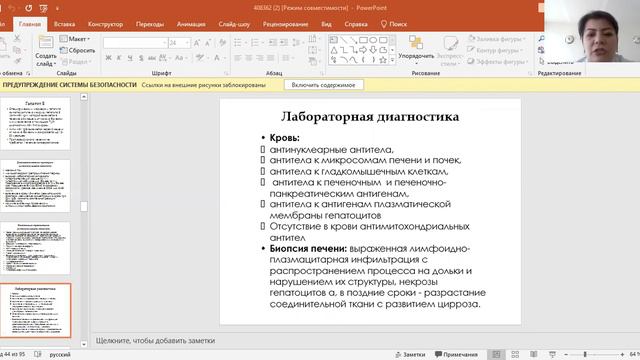
Task: Click the bulleted list icon
Action: (x=239, y=43)
